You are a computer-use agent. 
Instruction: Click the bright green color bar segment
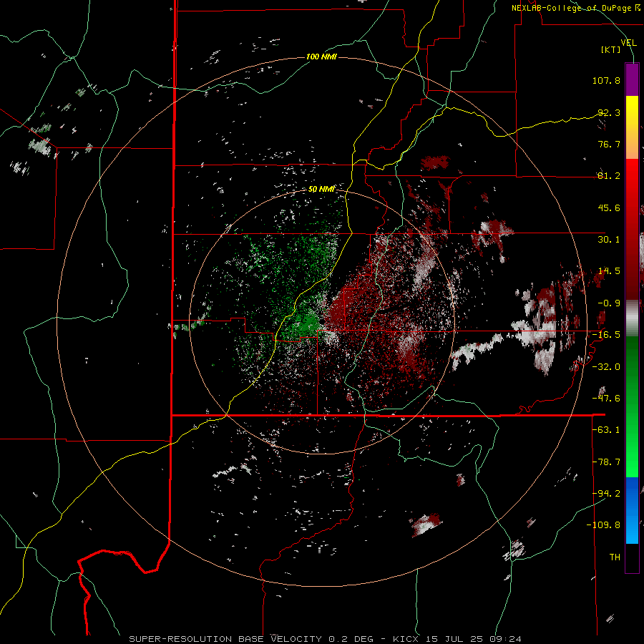(632, 406)
